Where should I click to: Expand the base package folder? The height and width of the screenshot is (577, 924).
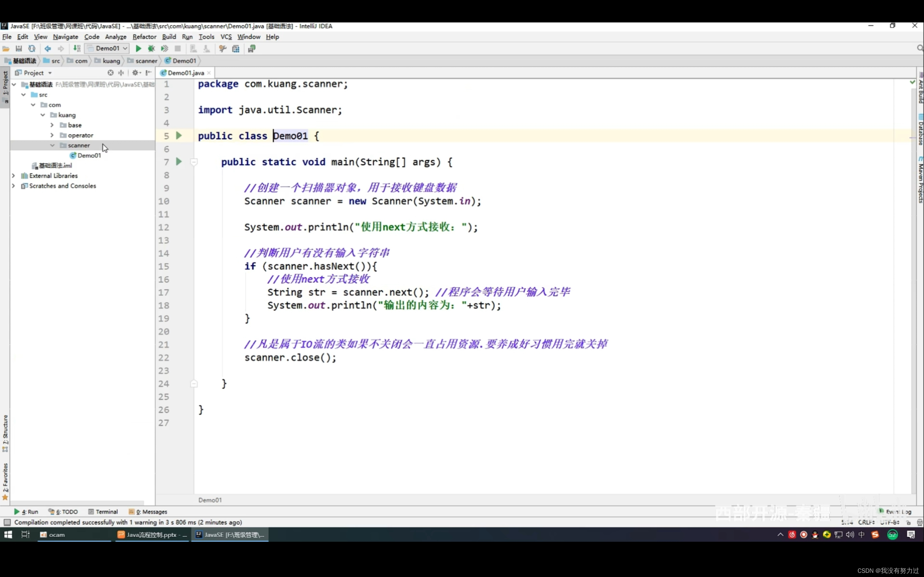52,125
